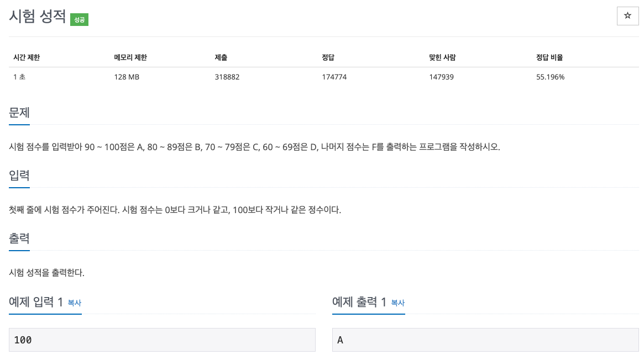This screenshot has width=644, height=355.
Task: Click the green 성공 success badge
Action: click(79, 18)
